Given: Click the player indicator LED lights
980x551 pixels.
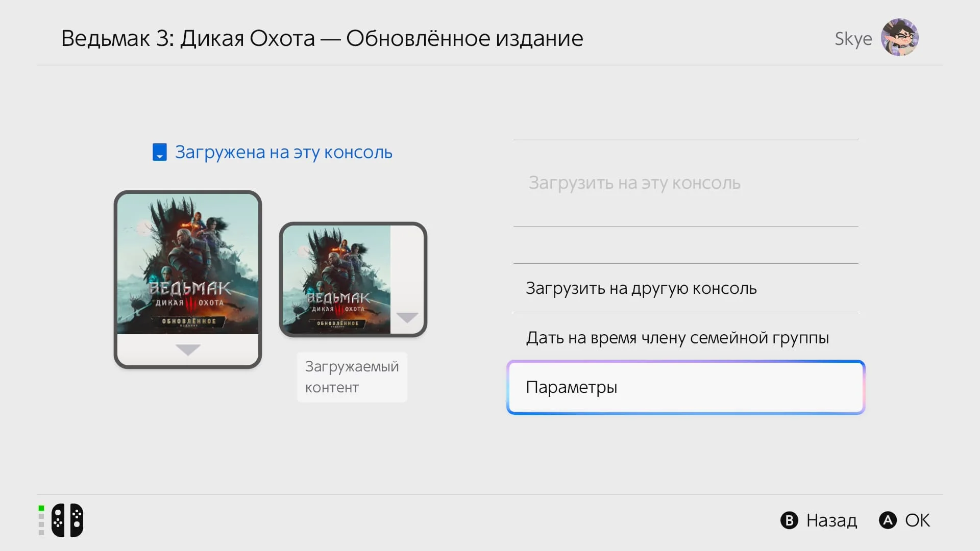Looking at the screenshot, I should 41,520.
